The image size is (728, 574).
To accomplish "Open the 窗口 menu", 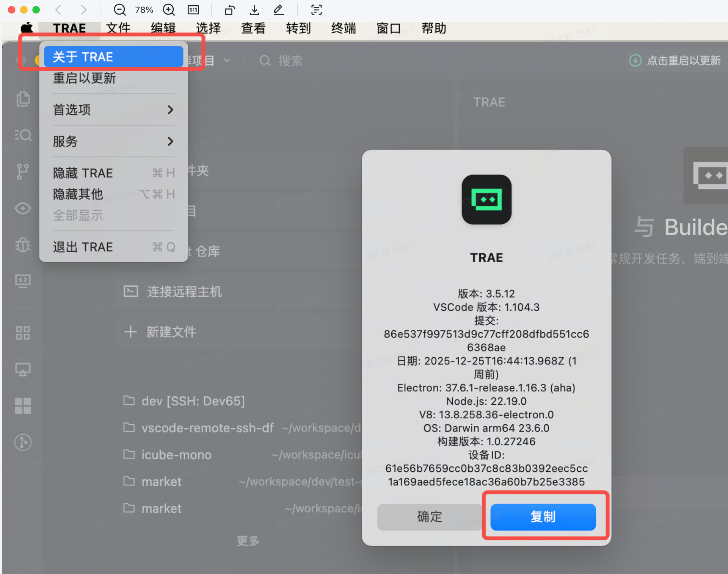I will 389,28.
